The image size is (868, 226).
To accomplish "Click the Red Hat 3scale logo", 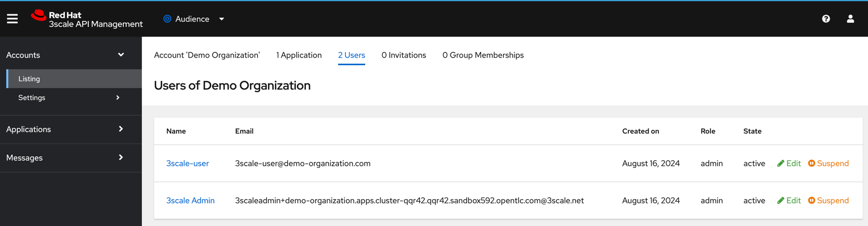I will coord(87,19).
